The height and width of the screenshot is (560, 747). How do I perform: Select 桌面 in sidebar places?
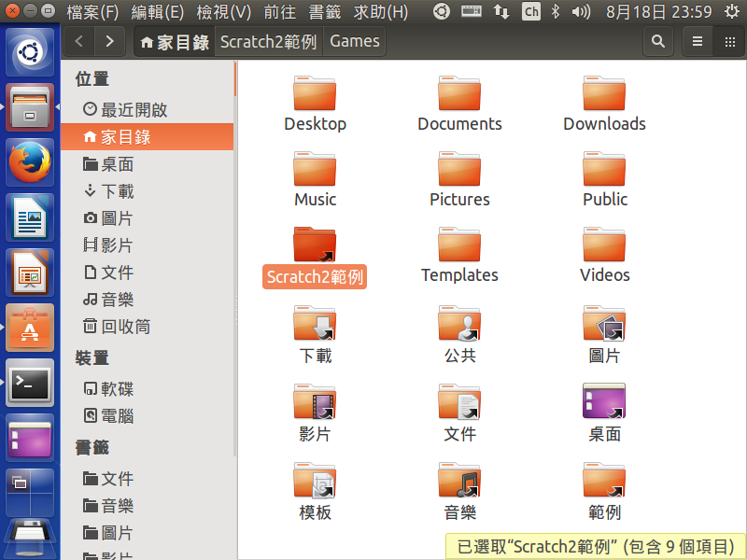148,164
